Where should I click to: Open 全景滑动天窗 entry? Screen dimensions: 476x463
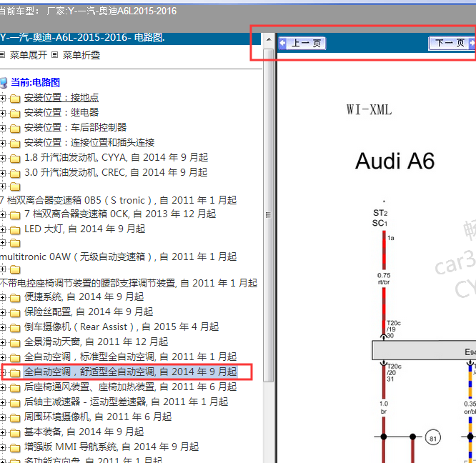point(96,342)
